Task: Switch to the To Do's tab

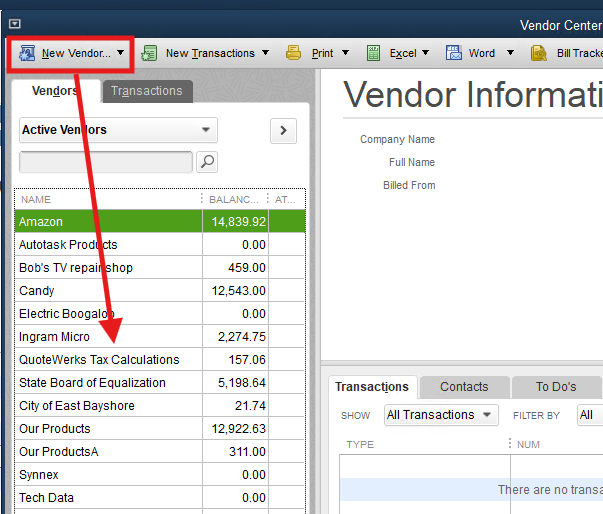Action: tap(557, 387)
